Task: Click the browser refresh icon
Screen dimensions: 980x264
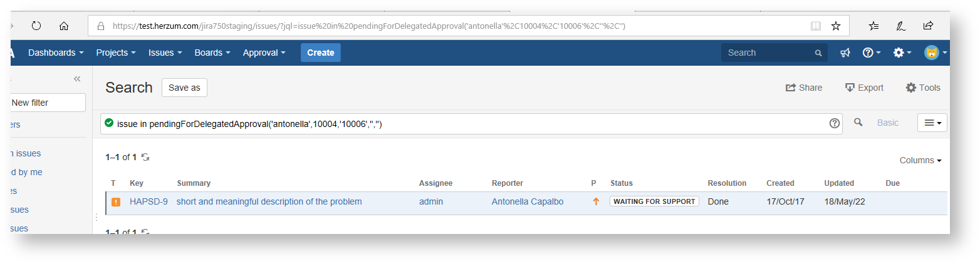Action: pos(36,26)
